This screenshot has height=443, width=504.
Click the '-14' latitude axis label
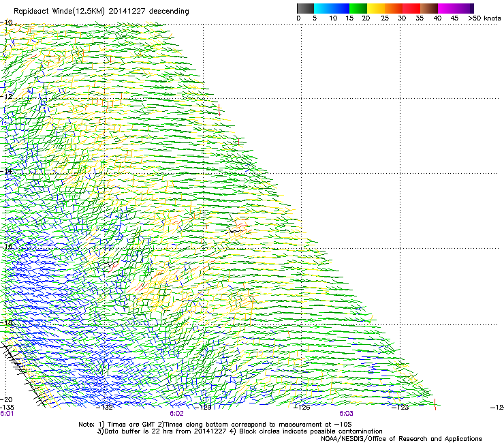[6, 172]
